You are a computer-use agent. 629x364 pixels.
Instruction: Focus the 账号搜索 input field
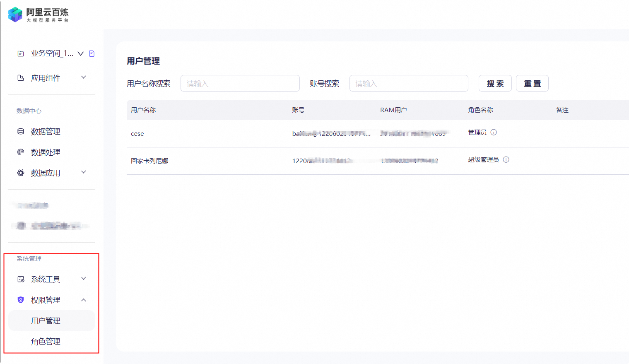tap(409, 83)
